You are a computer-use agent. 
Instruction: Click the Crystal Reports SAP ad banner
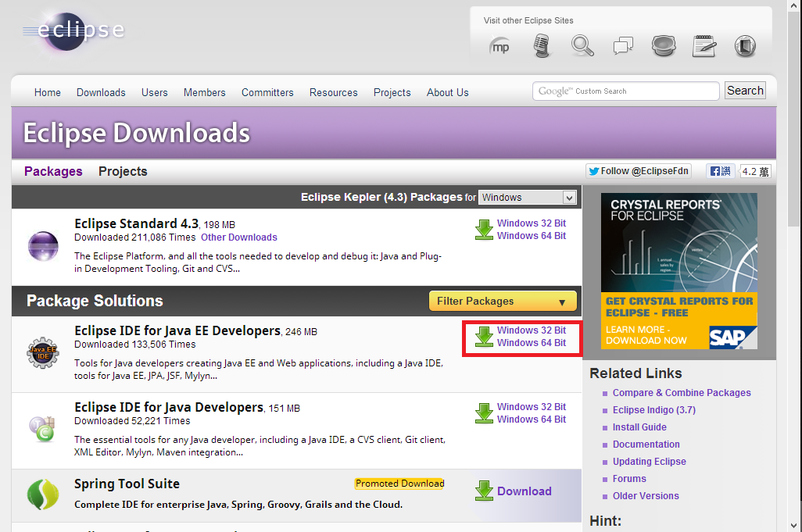point(678,271)
